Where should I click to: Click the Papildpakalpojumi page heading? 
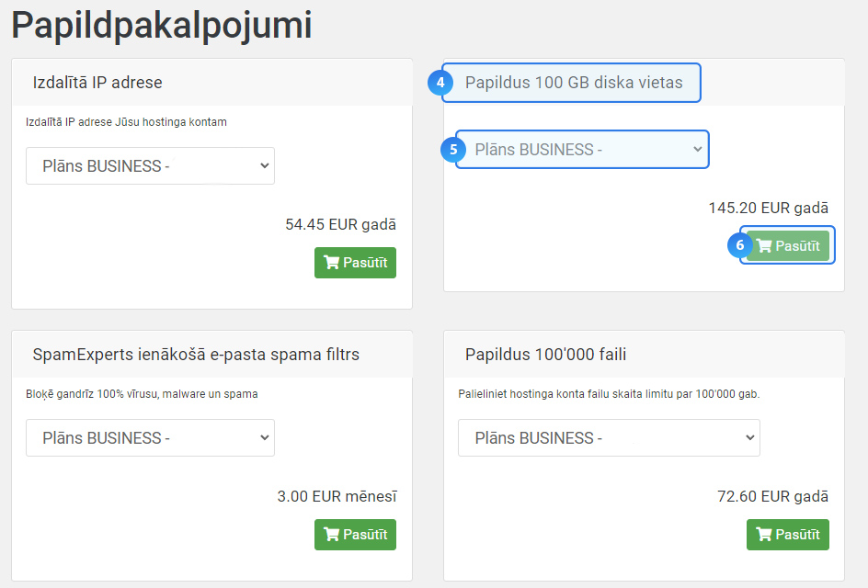tap(162, 26)
